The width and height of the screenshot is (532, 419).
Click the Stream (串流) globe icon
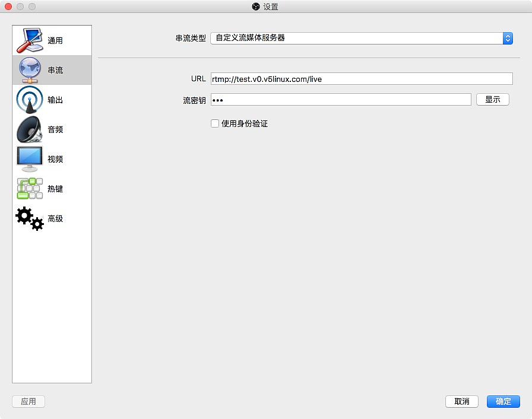coord(30,70)
